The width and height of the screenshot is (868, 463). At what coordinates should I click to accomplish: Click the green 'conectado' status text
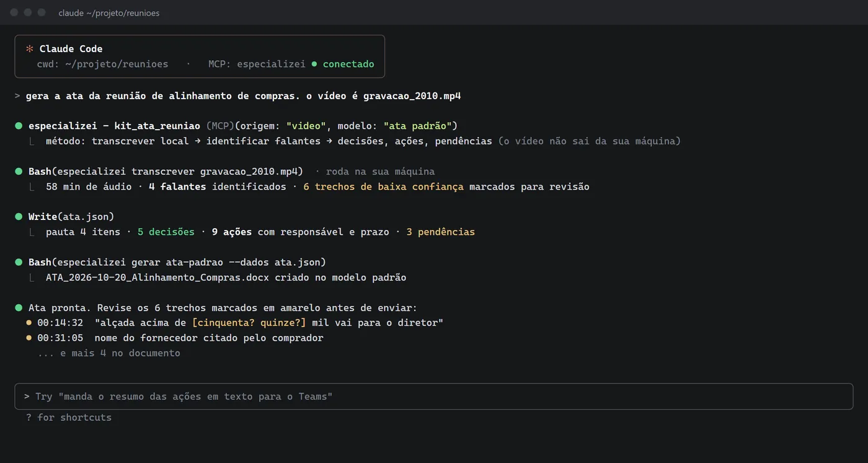tap(348, 64)
